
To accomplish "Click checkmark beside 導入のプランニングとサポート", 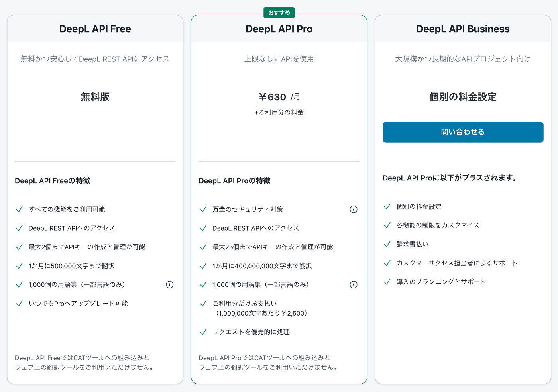I will tap(387, 282).
